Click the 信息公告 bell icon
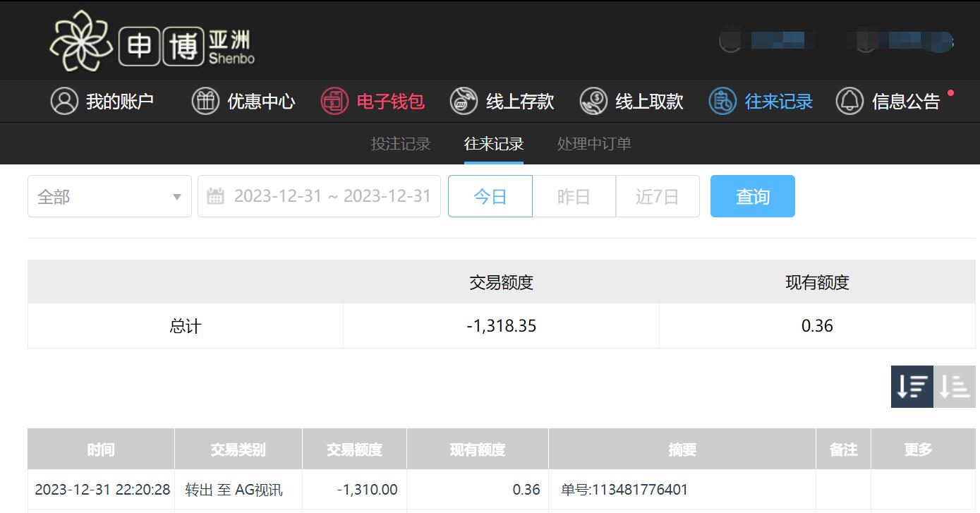This screenshot has width=980, height=513. tap(849, 101)
